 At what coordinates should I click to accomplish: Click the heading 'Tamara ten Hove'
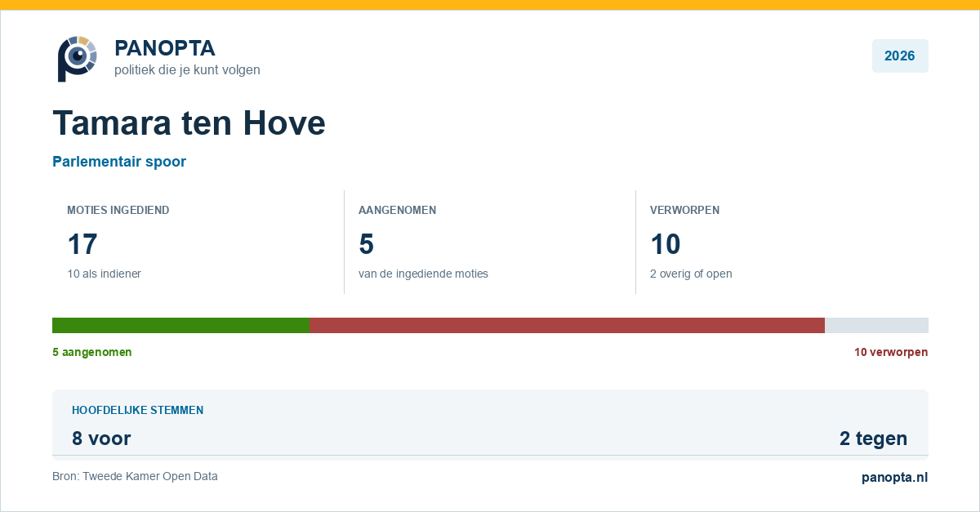[x=189, y=123]
